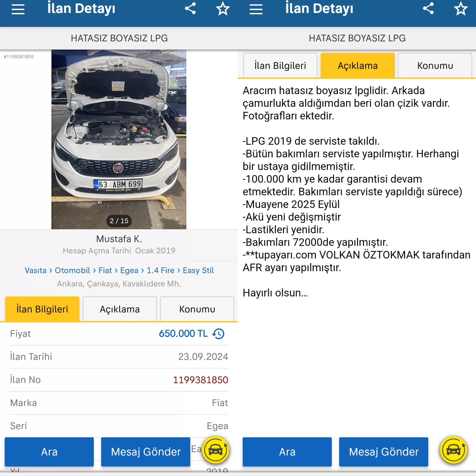Tap Mesaj Gönder button on left screen
This screenshot has height=476, width=476.
point(146,452)
